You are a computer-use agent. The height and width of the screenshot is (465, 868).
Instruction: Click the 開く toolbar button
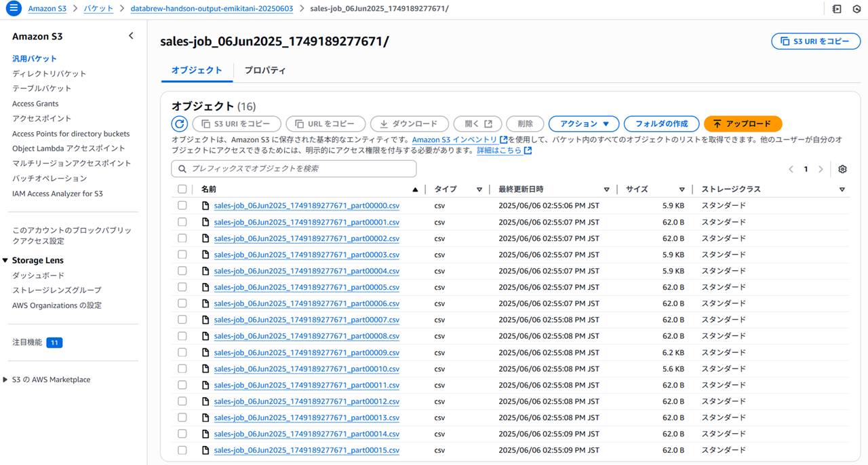click(477, 124)
